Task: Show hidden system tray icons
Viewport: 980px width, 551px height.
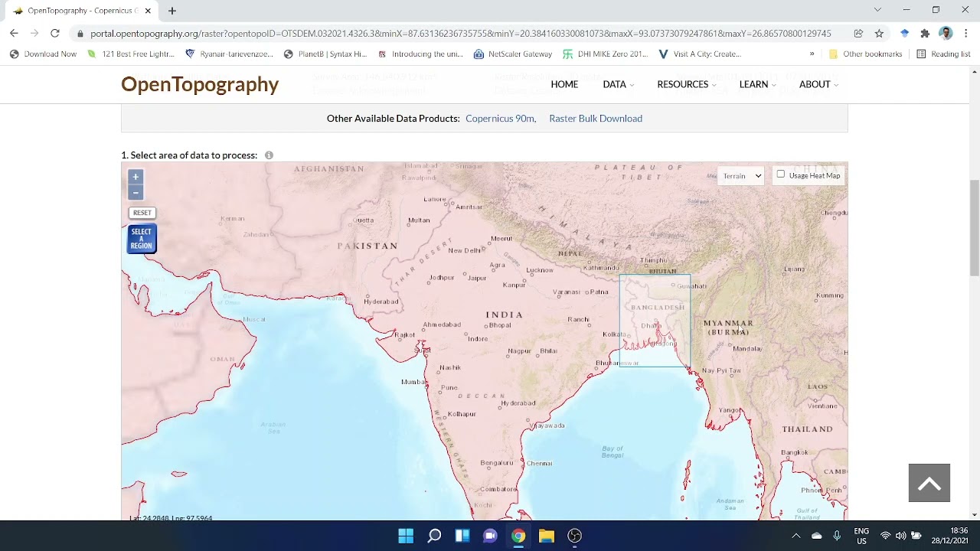Action: pos(796,536)
